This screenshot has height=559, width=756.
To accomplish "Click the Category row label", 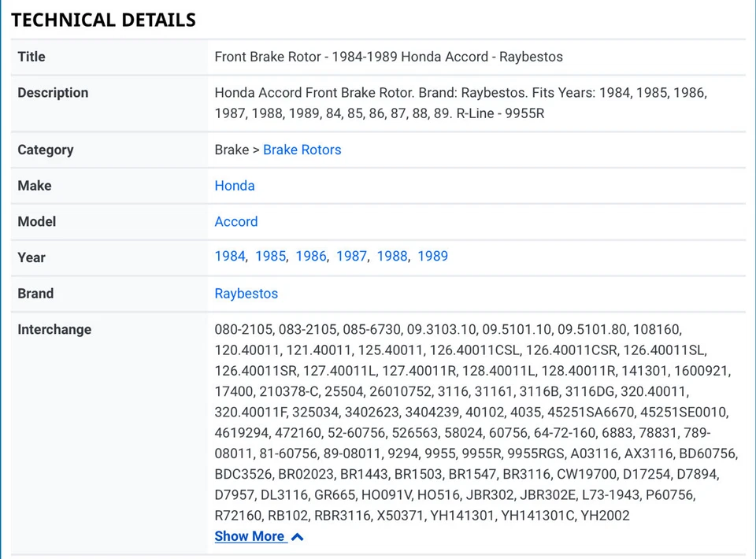I will tap(46, 150).
